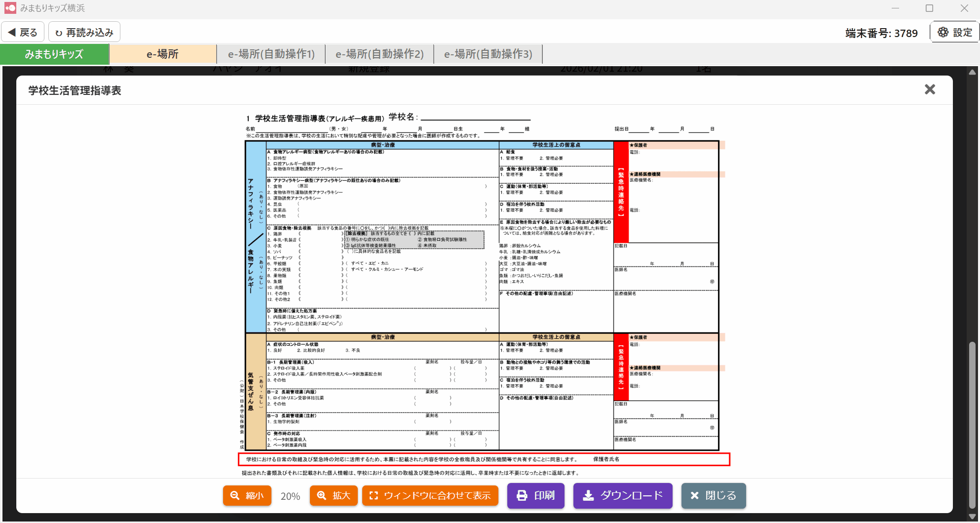Open 設定 gear settings
The width and height of the screenshot is (980, 523).
click(x=955, y=33)
